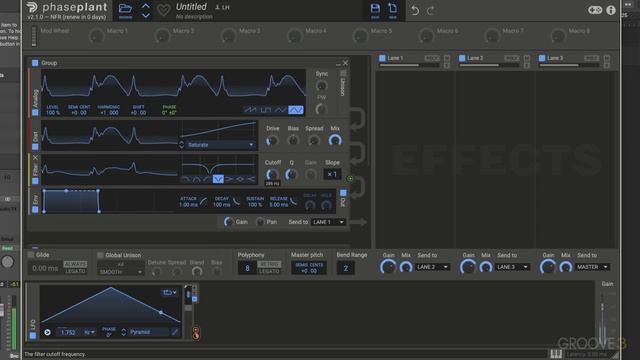Disable the Analog oscillator module
Screen dimensions: 640x360
tap(35, 112)
